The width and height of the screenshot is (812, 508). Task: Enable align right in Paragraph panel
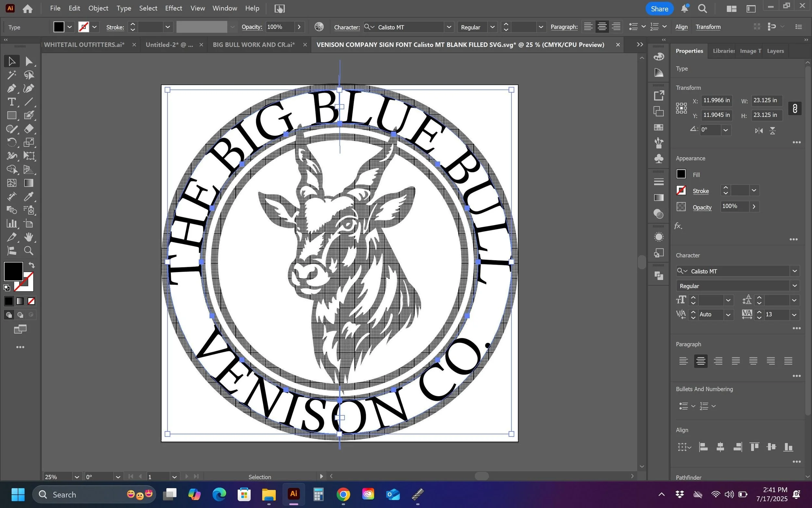[718, 361]
